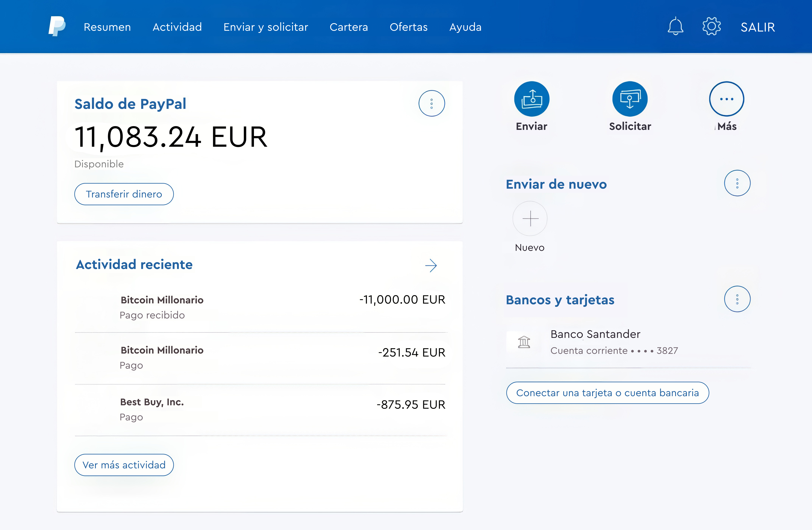The image size is (812, 530).
Task: Open the Cartera menu item
Action: click(349, 27)
